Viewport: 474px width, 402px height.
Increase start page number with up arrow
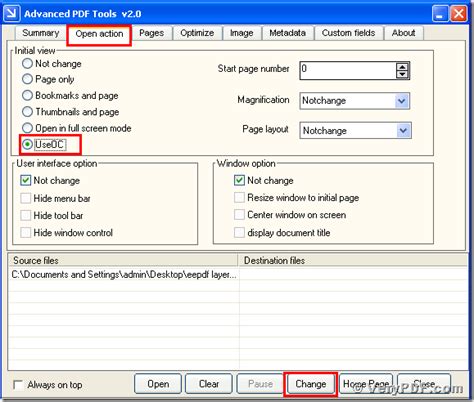pyautogui.click(x=402, y=66)
